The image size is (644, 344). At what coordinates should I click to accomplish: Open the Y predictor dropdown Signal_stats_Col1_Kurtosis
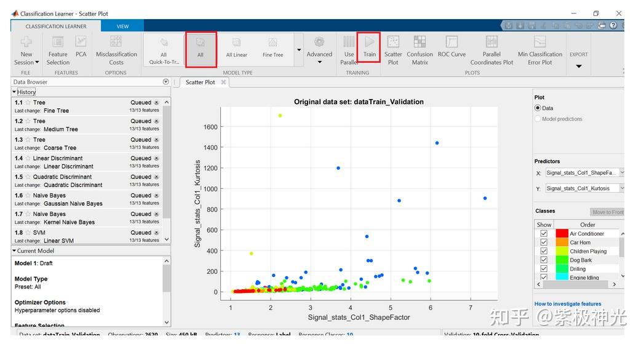[584, 188]
